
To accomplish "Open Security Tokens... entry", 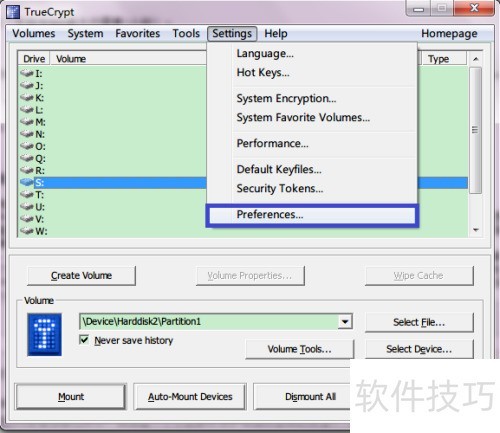I will [x=312, y=188].
